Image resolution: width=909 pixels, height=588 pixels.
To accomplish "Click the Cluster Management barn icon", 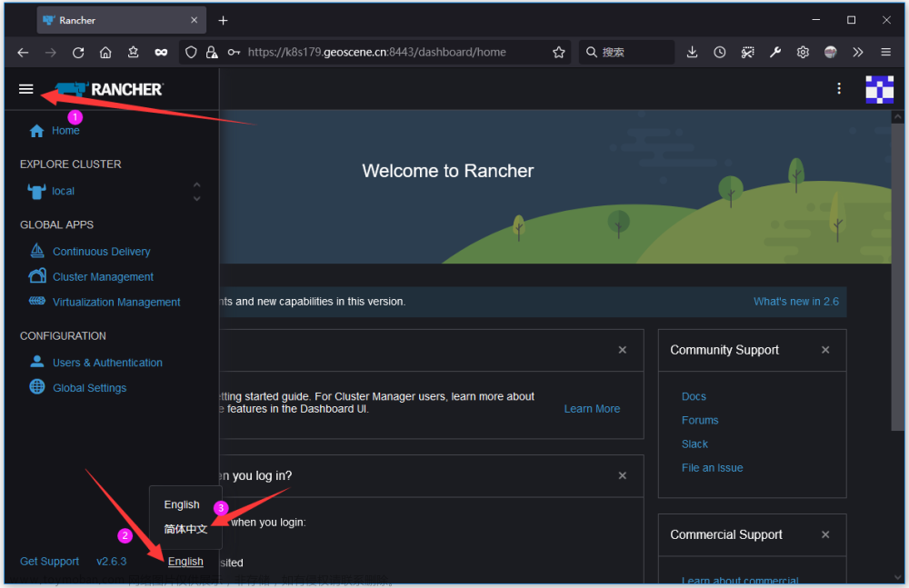I will tap(37, 275).
